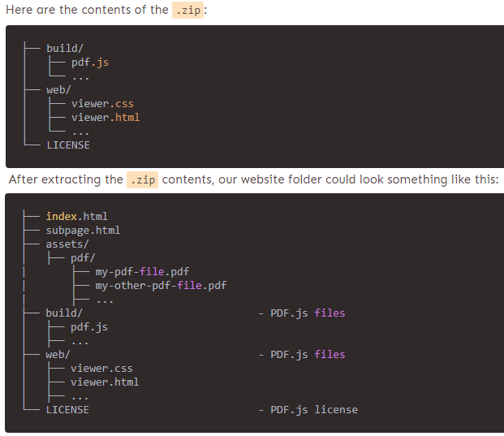Click the 'PDF.js license' comment text
The width and height of the screenshot is (504, 436).
click(x=314, y=410)
